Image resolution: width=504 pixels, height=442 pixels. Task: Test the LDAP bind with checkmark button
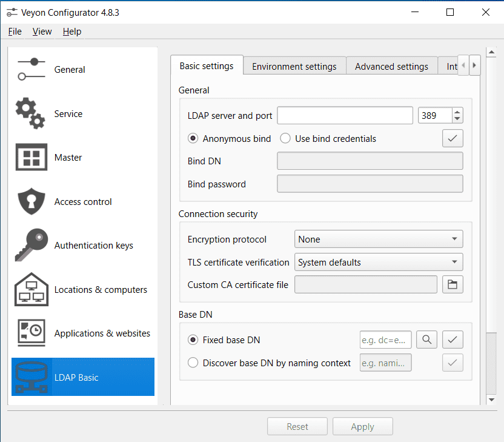pos(453,139)
